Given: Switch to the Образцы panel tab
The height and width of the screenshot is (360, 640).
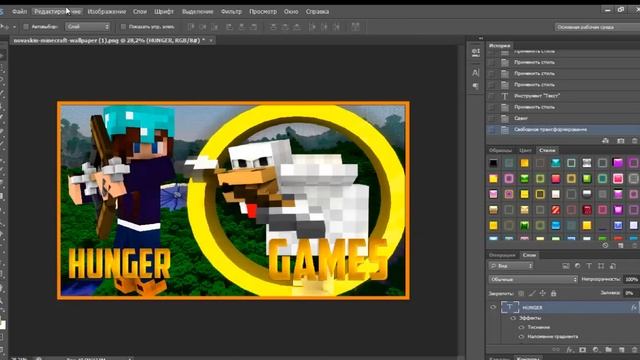Looking at the screenshot, I should 500,150.
